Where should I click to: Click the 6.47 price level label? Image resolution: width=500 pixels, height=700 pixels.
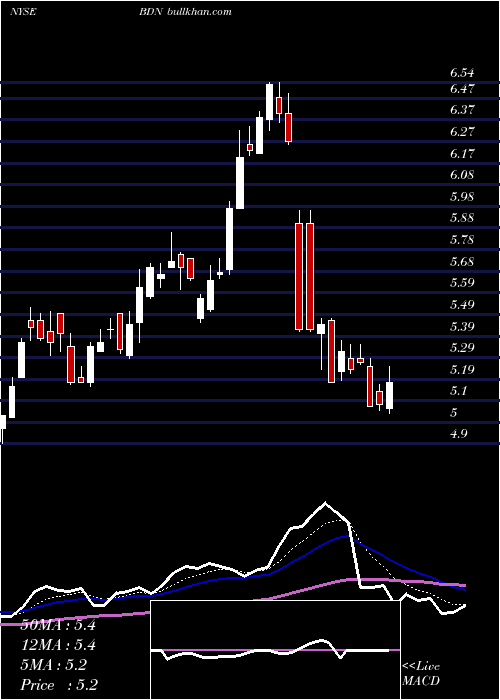(x=462, y=89)
